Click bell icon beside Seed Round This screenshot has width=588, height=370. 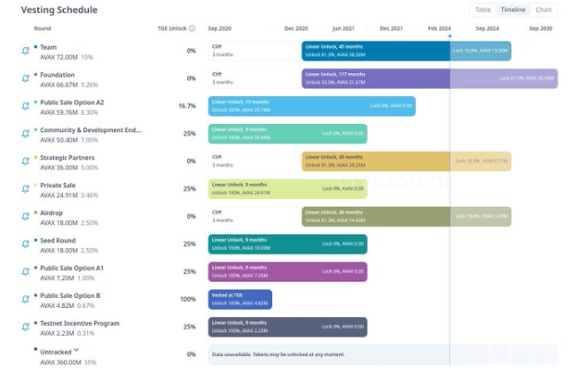pos(25,246)
